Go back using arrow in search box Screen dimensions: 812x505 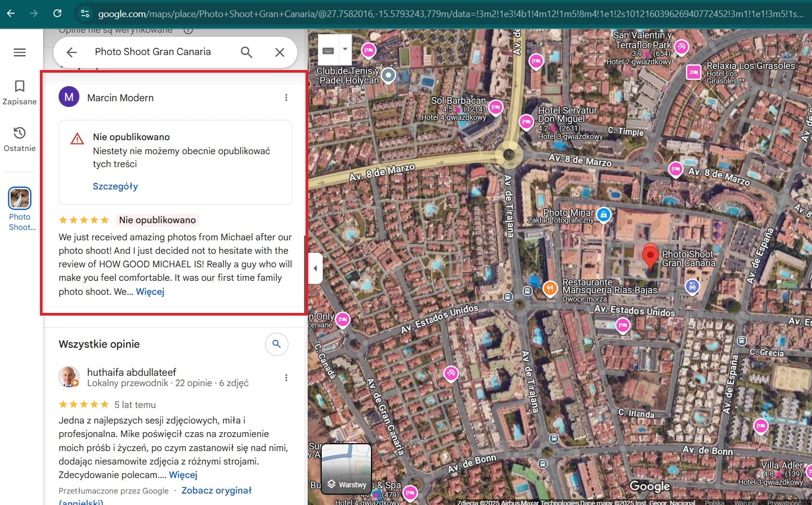72,52
